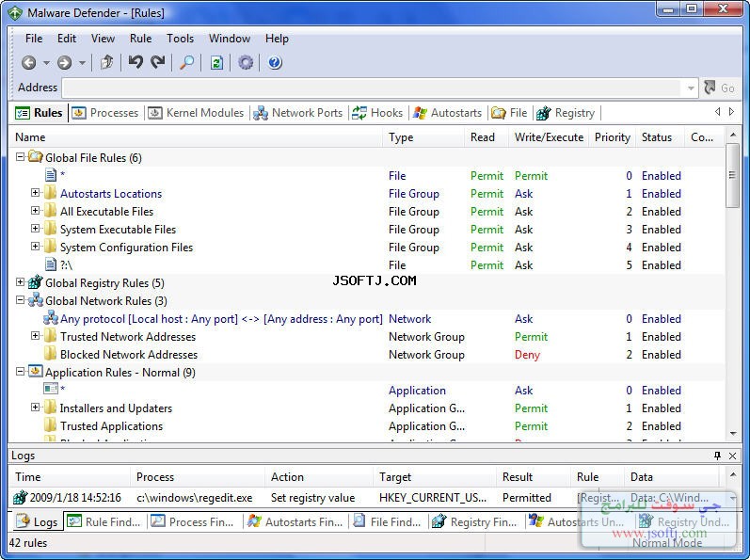The height and width of the screenshot is (560, 750).
Task: Switch to the Processes tab
Action: tap(105, 113)
